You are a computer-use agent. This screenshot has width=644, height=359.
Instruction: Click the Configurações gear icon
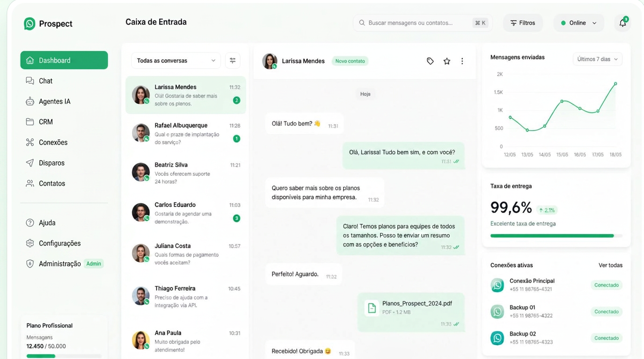pyautogui.click(x=30, y=244)
